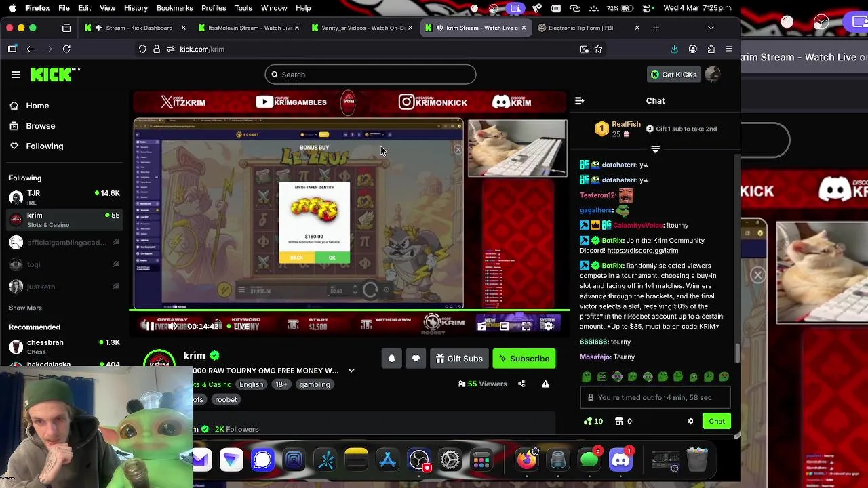The width and height of the screenshot is (868, 488).
Task: Open togi channel in the sidebar
Action: [64, 264]
